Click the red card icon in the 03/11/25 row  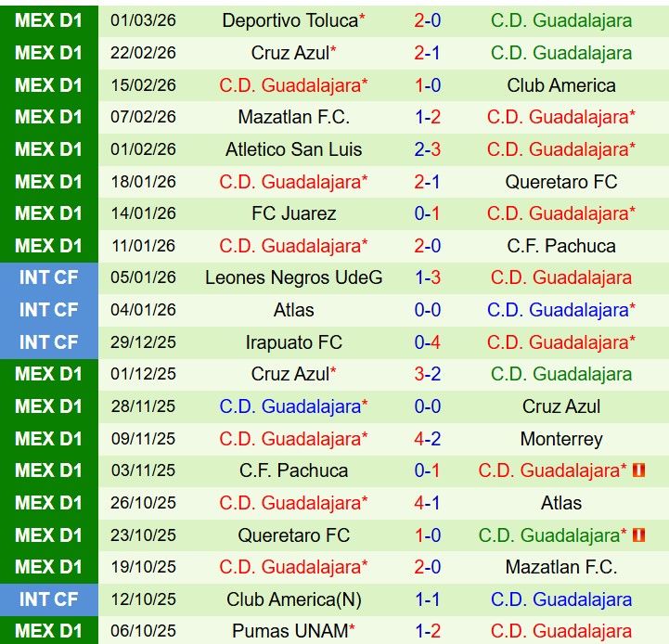pyautogui.click(x=638, y=470)
